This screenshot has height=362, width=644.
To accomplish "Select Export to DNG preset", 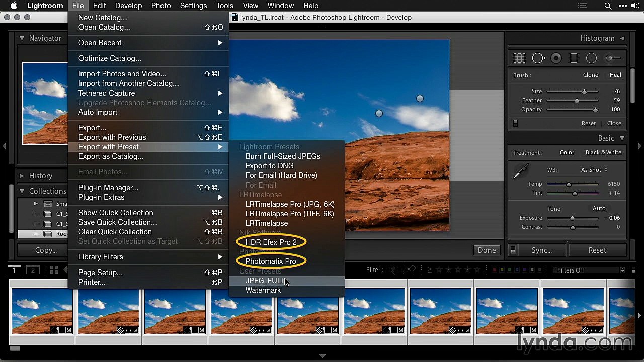I will pyautogui.click(x=287, y=166).
